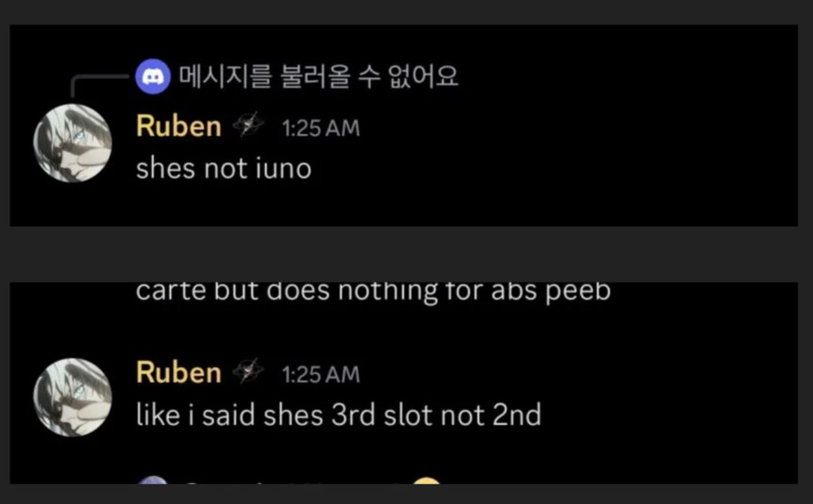This screenshot has width=813, height=504.
Task: Click the badge icon beside Ruben's top username
Action: coord(247,126)
